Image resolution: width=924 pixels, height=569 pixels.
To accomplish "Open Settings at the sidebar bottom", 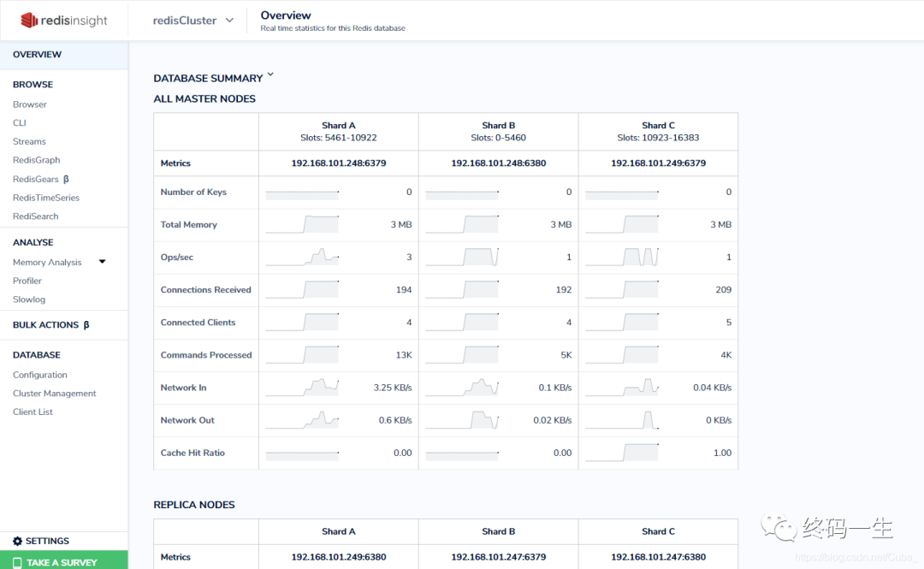I will coord(41,541).
